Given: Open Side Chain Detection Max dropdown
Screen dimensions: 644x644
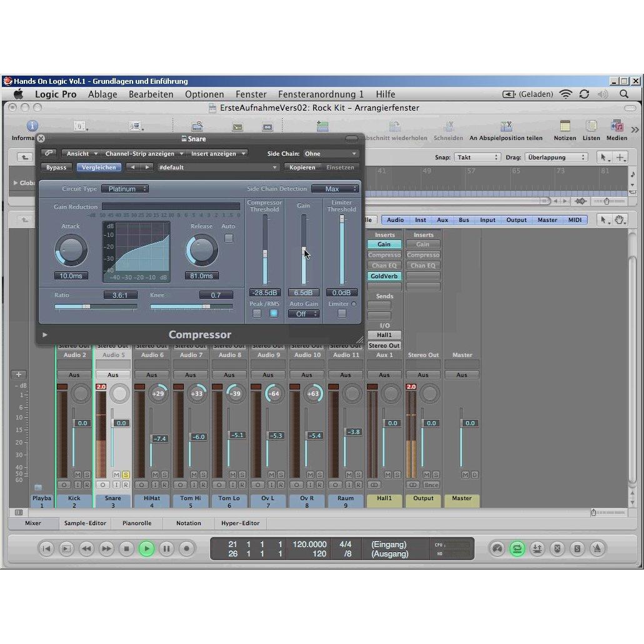Looking at the screenshot, I should pos(335,189).
